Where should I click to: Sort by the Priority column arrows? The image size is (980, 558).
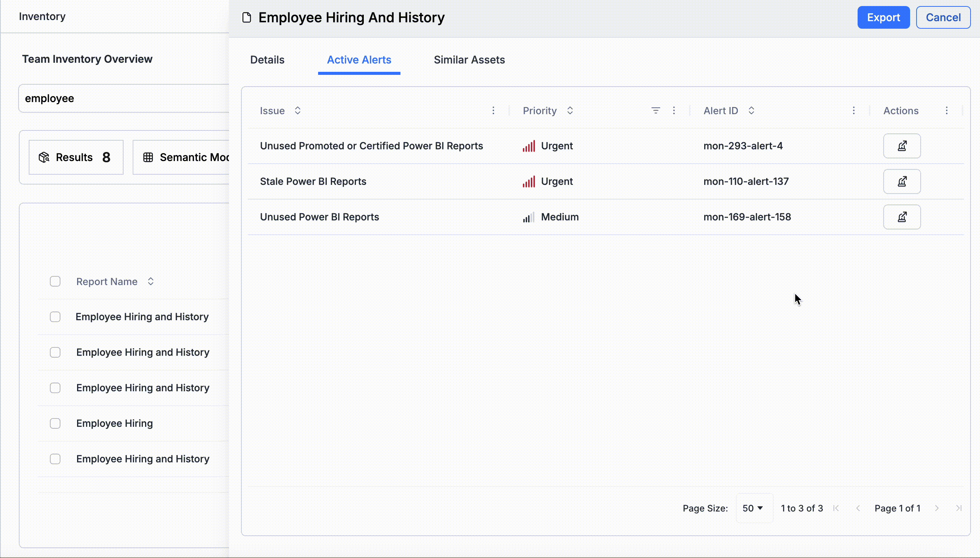click(x=569, y=111)
